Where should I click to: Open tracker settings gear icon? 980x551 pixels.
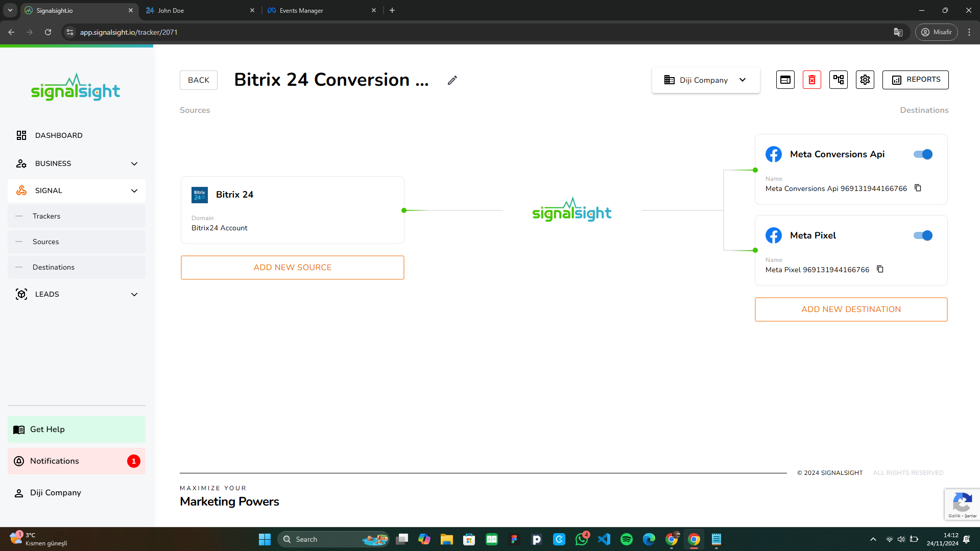coord(865,80)
